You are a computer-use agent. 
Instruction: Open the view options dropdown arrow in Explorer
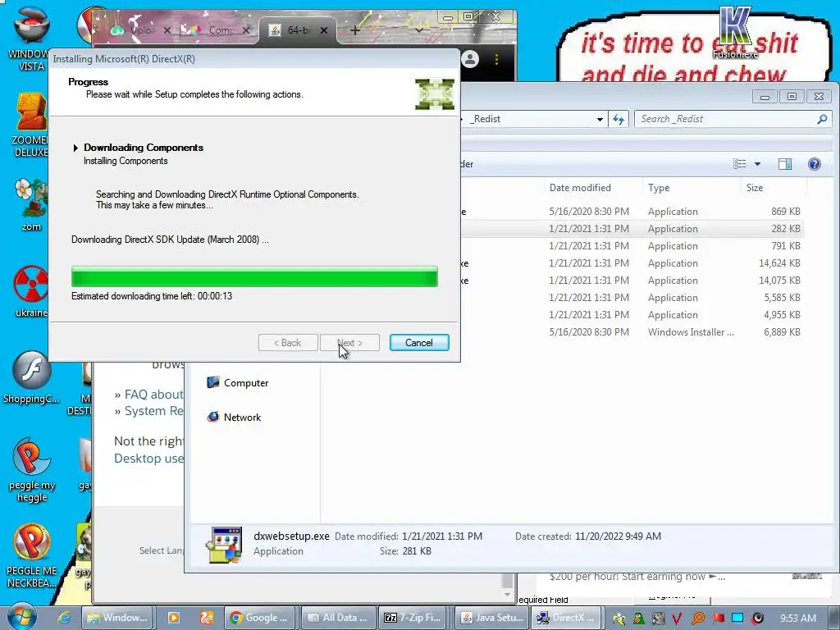coord(757,164)
